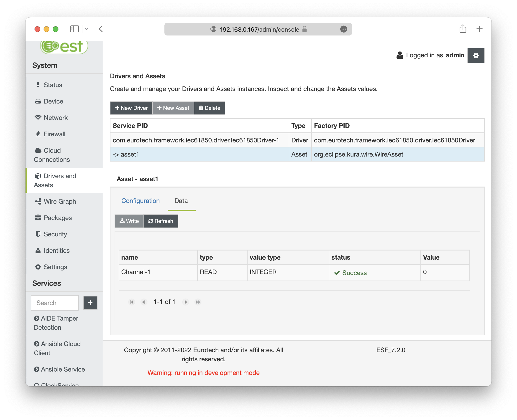517x420 pixels.
Task: Click the Safari sidebar toggle icon
Action: tap(74, 29)
